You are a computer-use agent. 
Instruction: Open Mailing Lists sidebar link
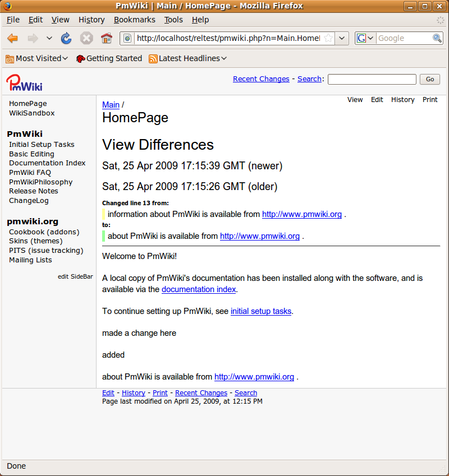pyautogui.click(x=30, y=260)
